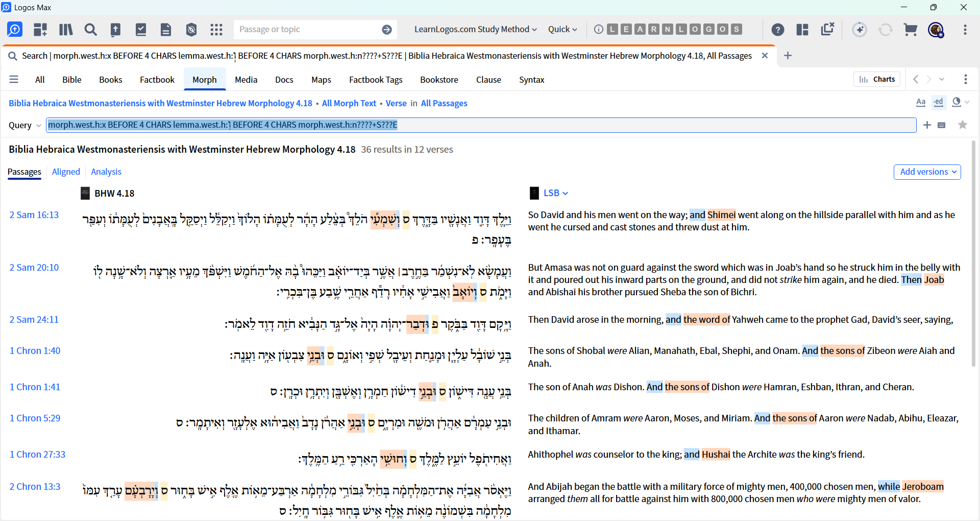980x521 pixels.
Task: Switch to the All search tab
Action: tap(40, 80)
